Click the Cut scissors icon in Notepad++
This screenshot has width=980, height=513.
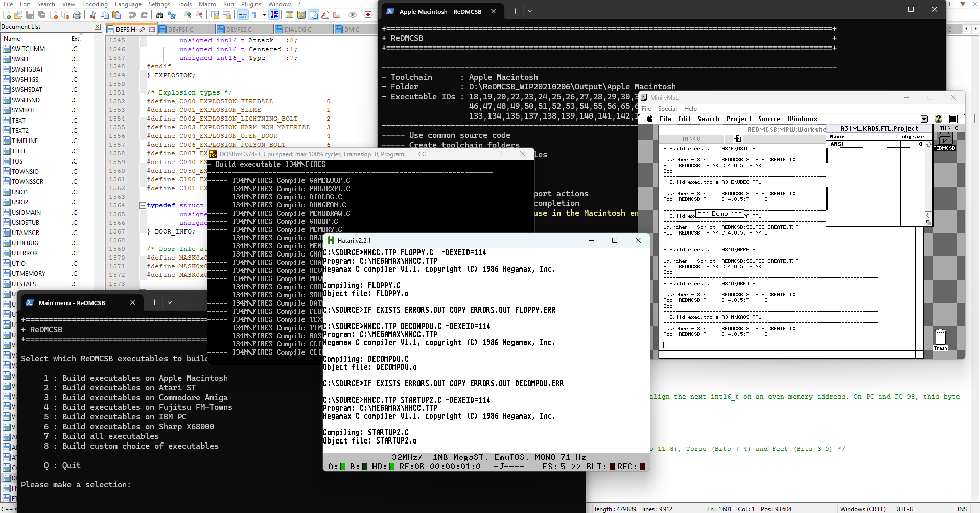[x=92, y=15]
